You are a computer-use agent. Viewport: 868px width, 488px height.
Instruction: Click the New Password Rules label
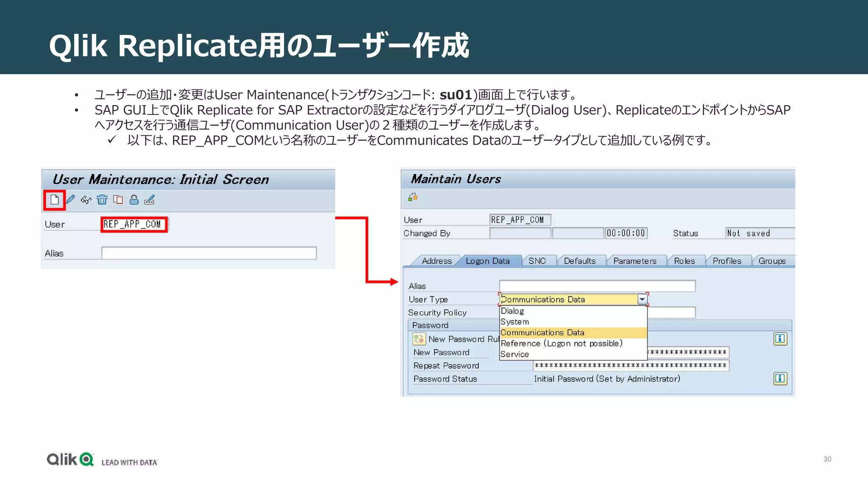click(x=464, y=339)
